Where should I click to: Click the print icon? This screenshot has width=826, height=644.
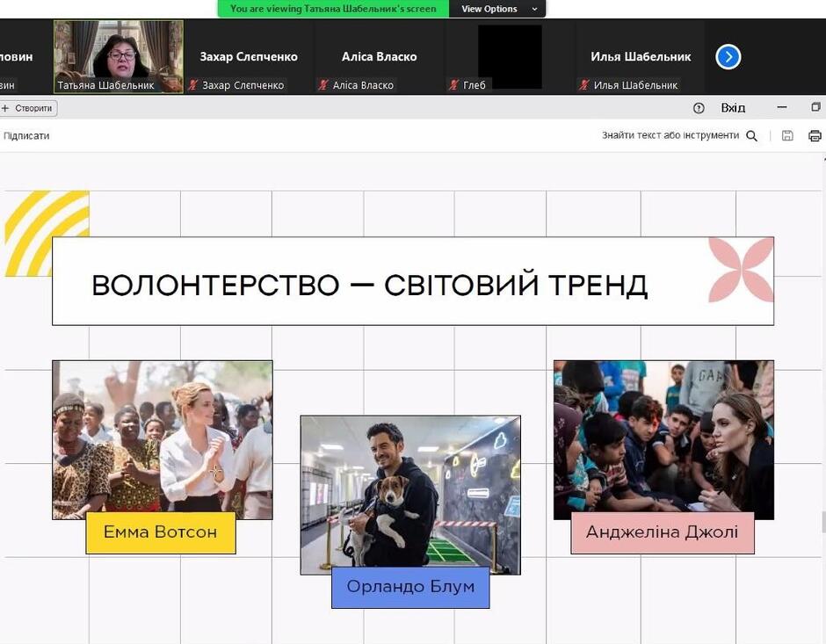815,136
